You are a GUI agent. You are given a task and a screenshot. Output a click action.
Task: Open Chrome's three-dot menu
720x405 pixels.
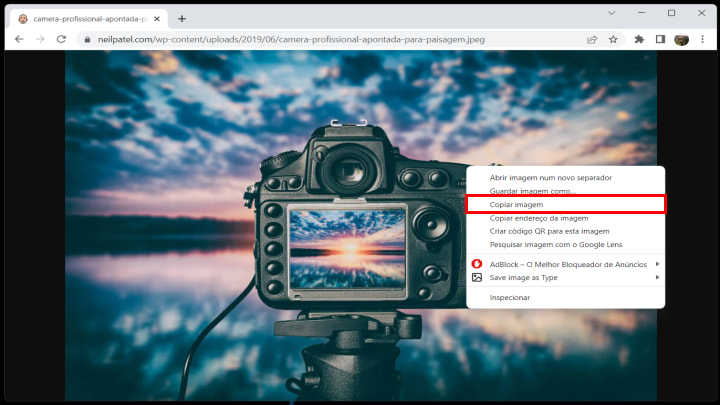(702, 39)
